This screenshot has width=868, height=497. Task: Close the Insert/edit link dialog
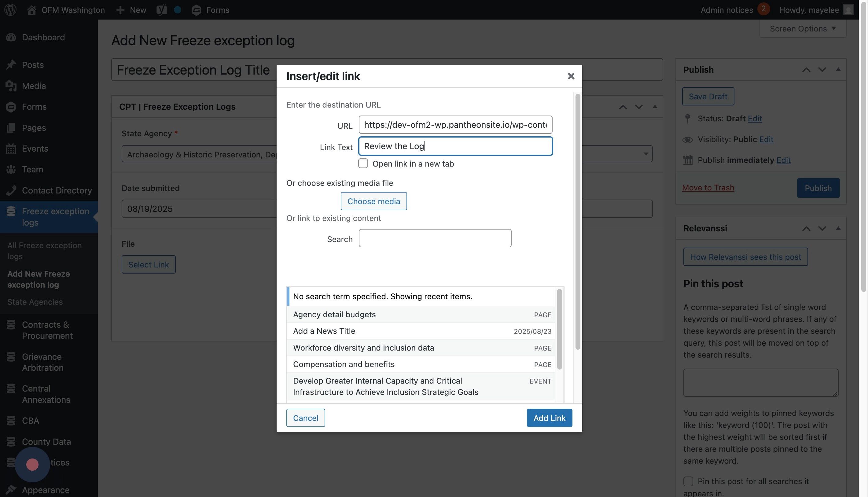571,76
